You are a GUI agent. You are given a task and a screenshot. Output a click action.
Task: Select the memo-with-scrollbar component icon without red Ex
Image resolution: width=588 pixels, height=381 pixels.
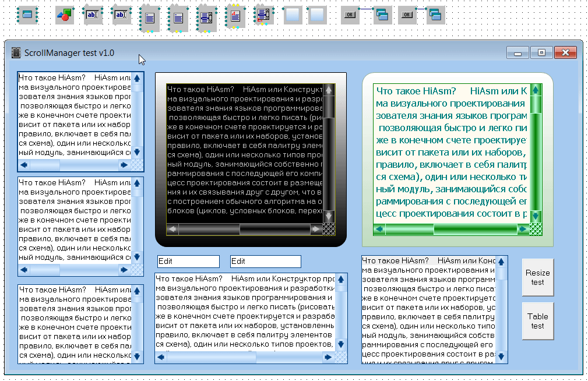point(206,18)
